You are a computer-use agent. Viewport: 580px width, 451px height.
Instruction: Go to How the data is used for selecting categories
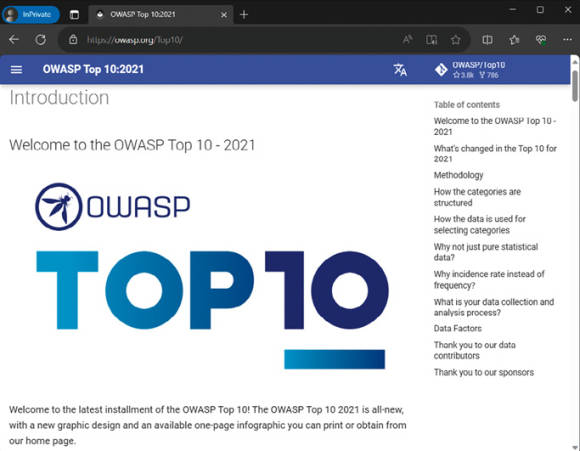coord(479,225)
